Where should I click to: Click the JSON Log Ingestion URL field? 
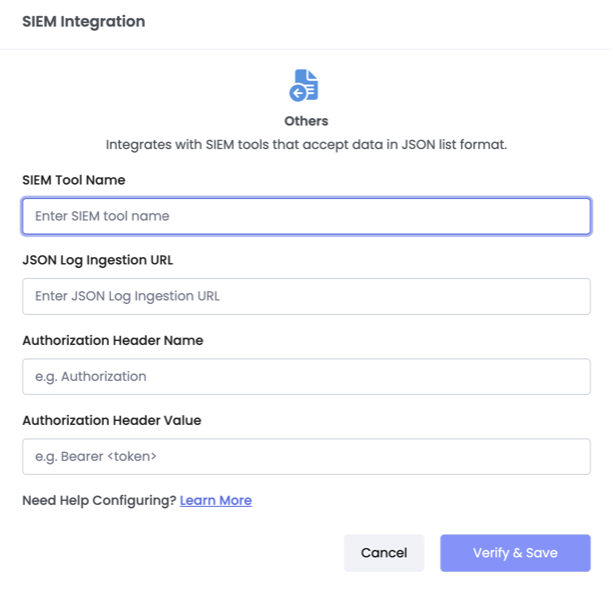(306, 296)
